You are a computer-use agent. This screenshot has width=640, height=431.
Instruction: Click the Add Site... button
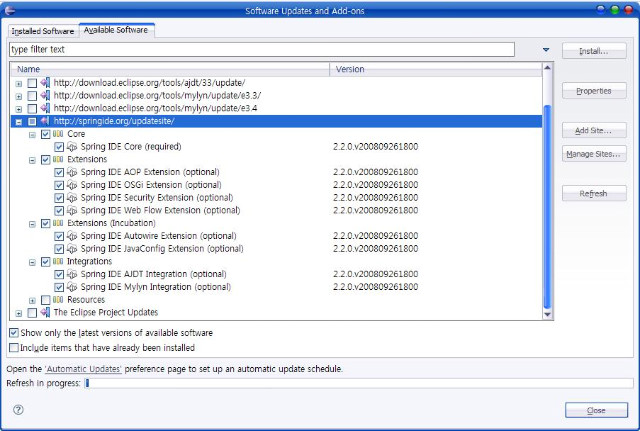(594, 130)
